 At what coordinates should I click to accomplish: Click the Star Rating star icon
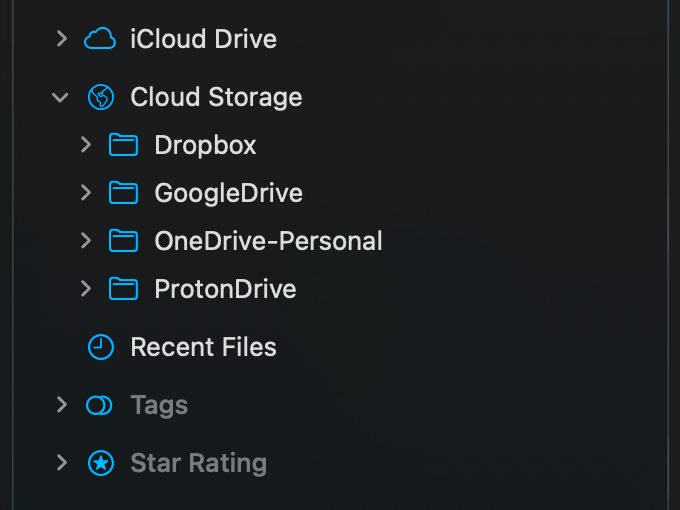click(x=100, y=463)
